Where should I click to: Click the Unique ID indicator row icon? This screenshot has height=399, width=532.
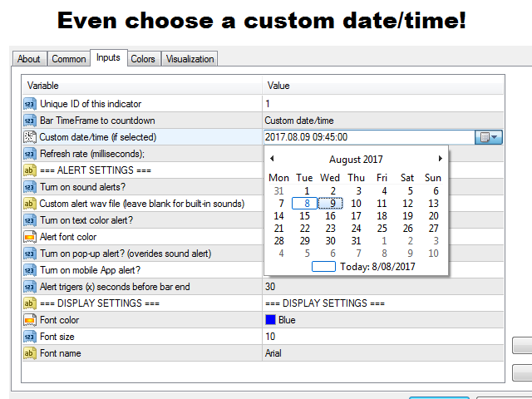point(30,104)
